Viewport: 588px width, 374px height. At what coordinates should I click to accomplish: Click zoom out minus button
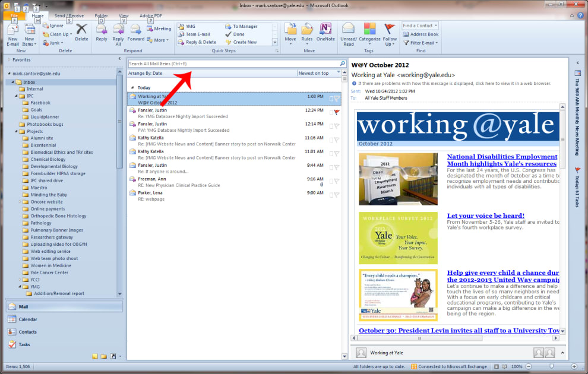pyautogui.click(x=529, y=366)
